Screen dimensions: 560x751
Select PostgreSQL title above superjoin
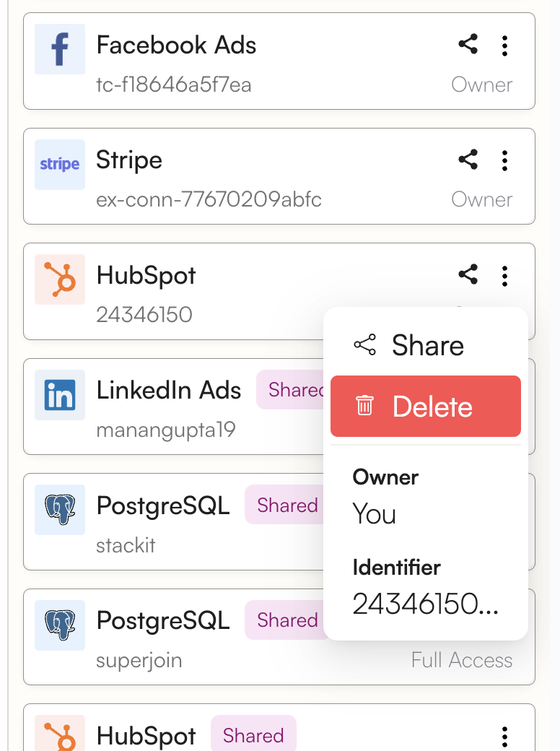163,621
